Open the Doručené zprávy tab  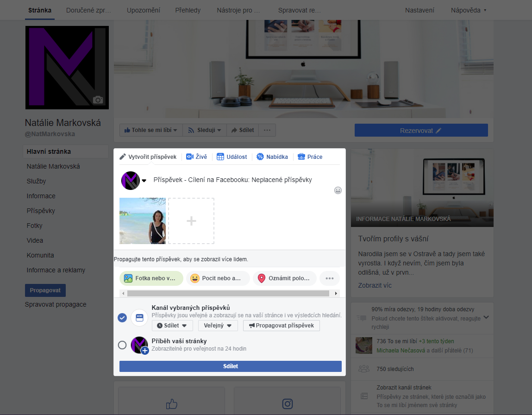pyautogui.click(x=88, y=10)
